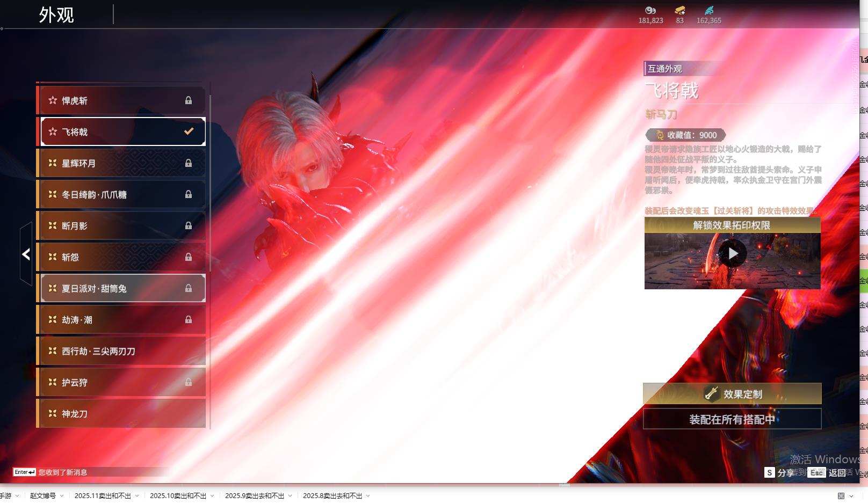Click the 效果定制 button
The height and width of the screenshot is (504, 868).
pos(732,394)
